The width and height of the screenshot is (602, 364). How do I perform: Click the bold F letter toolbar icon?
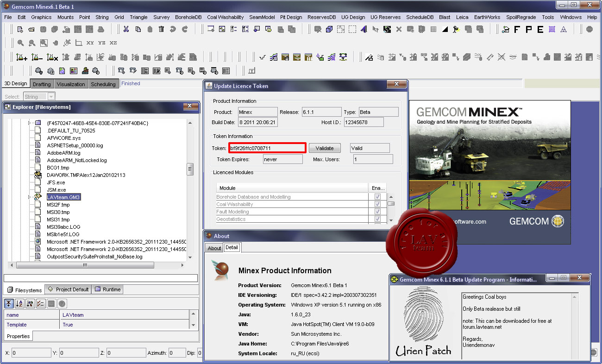pyautogui.click(x=517, y=29)
